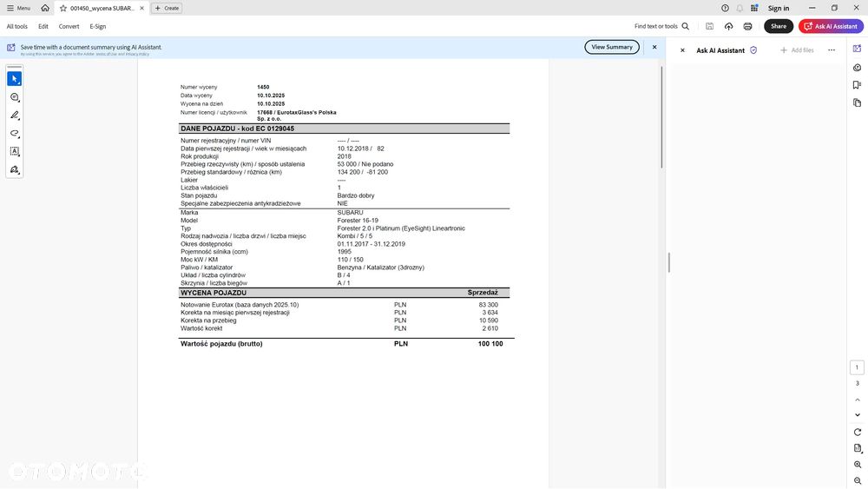
Task: Open the hamburger Menu
Action: tap(18, 9)
